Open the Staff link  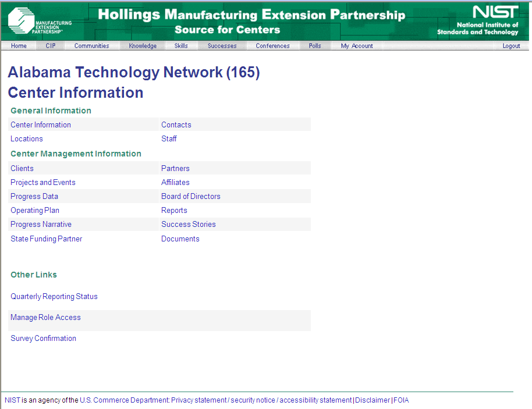coord(169,138)
